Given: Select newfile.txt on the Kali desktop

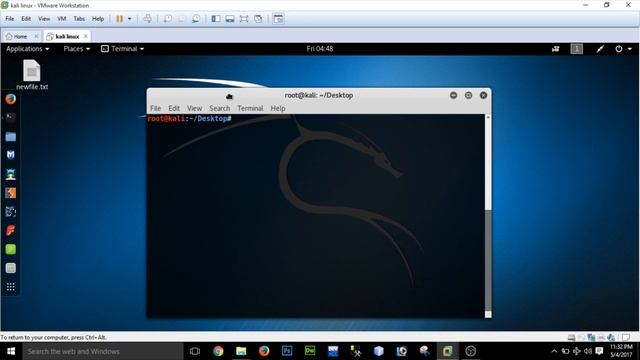Looking at the screenshot, I should (x=32, y=74).
